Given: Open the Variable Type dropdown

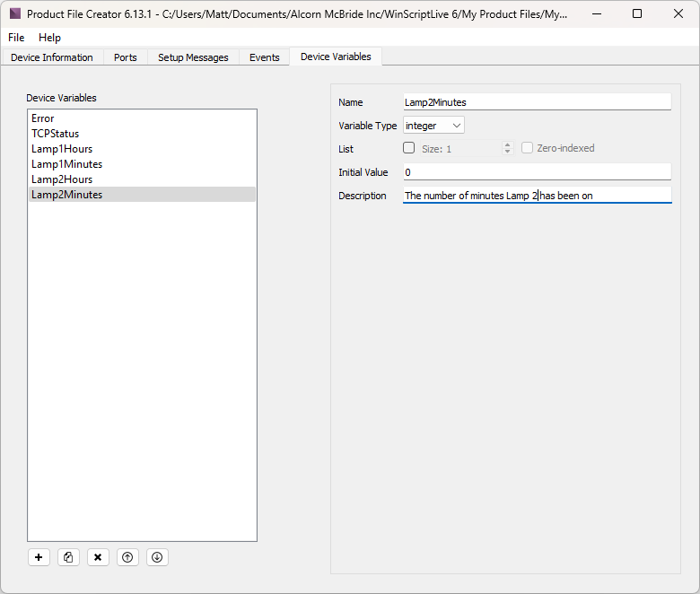Looking at the screenshot, I should 433,126.
